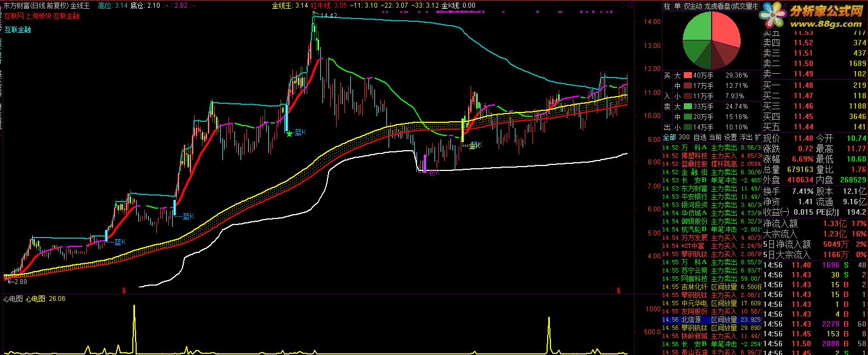Click the 心电图 indicator name
This screenshot has height=355, width=868.
(x=13, y=299)
